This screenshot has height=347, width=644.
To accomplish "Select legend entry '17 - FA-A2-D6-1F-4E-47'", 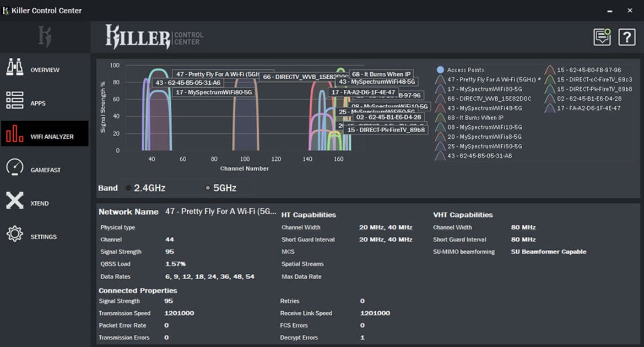I will pos(588,109).
